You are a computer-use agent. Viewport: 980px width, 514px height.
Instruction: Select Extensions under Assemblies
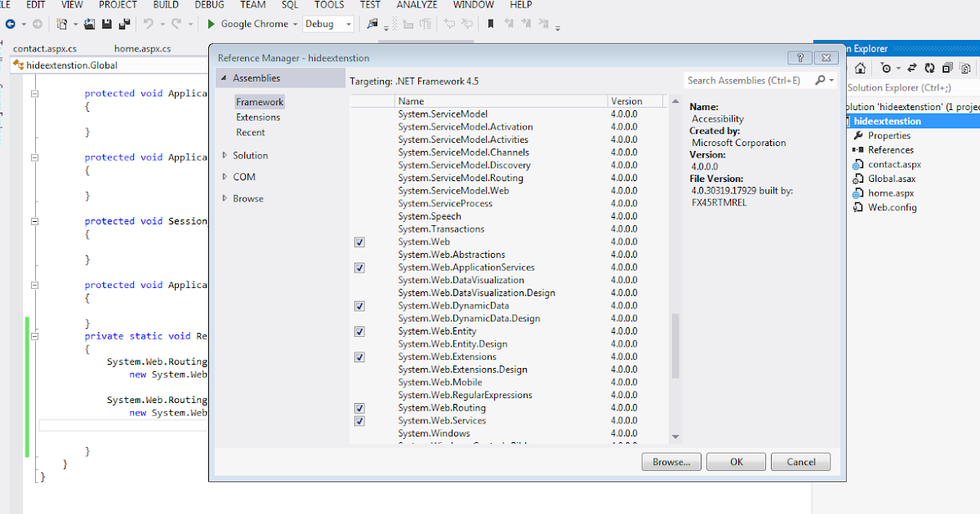pyautogui.click(x=258, y=117)
